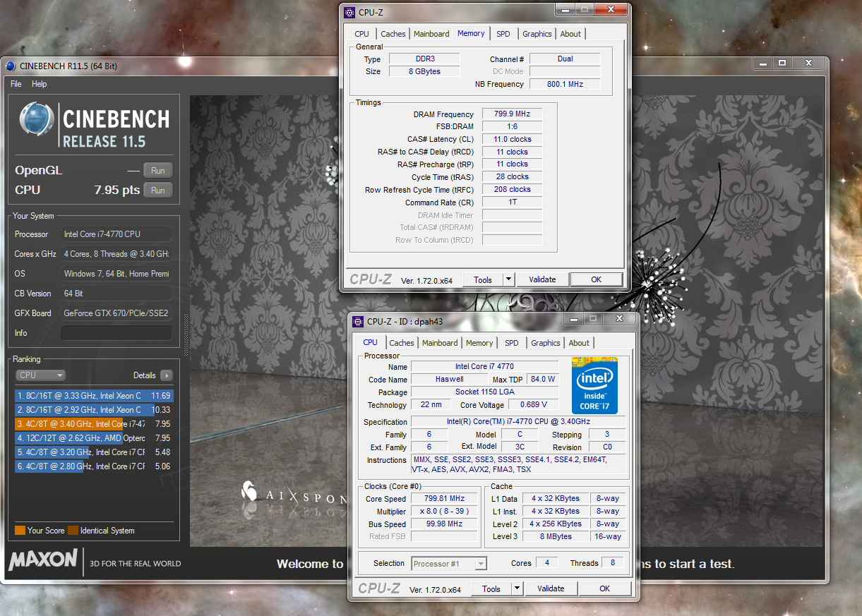Switch to Graphics tab in CPU-Z dpah43 window
This screenshot has width=862, height=616.
546,343
